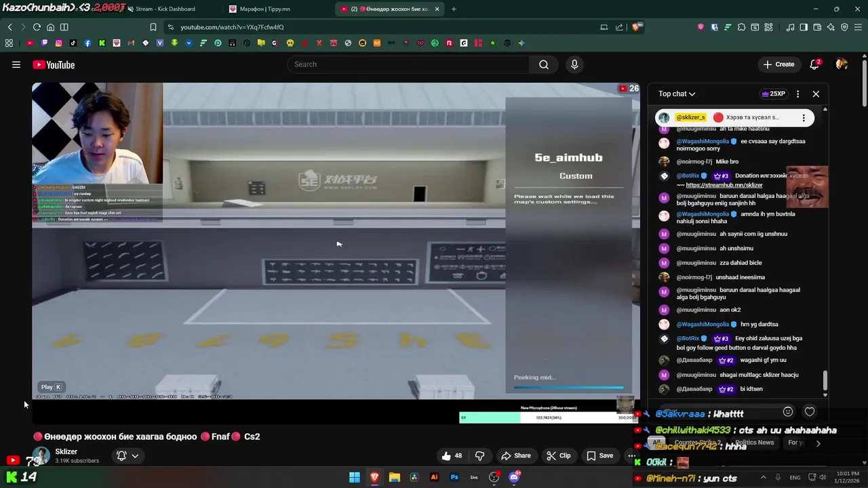This screenshot has width=868, height=488.
Task: Focus the YouTube search field
Action: tap(410, 64)
